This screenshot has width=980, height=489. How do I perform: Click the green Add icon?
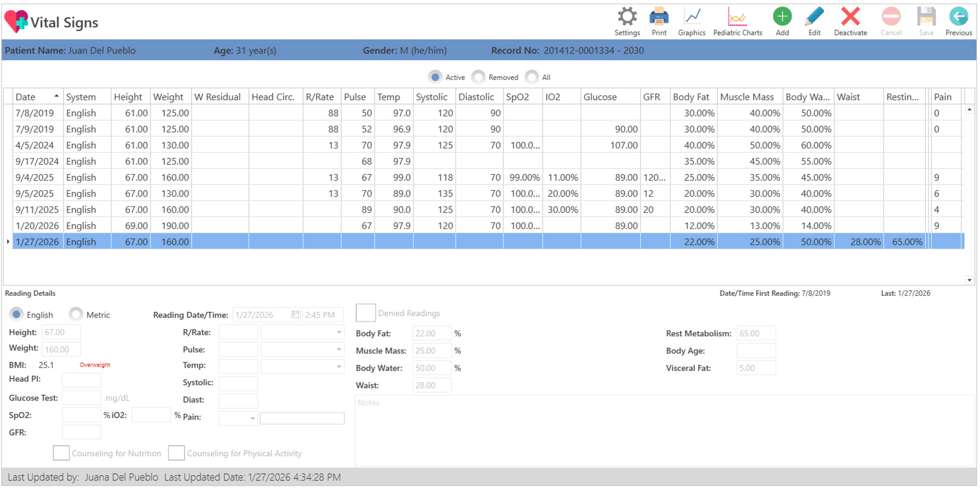click(x=782, y=17)
